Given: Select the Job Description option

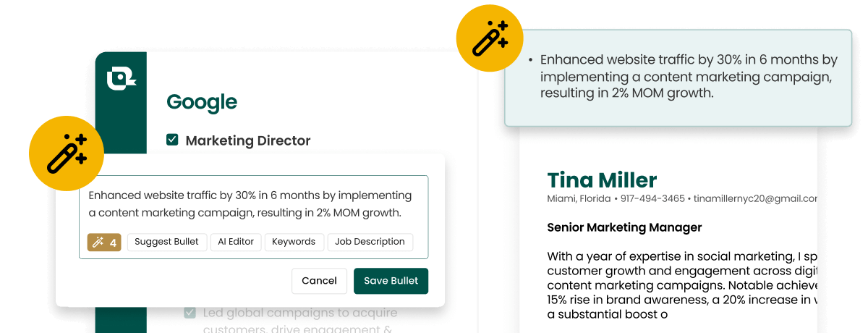Looking at the screenshot, I should point(370,242).
